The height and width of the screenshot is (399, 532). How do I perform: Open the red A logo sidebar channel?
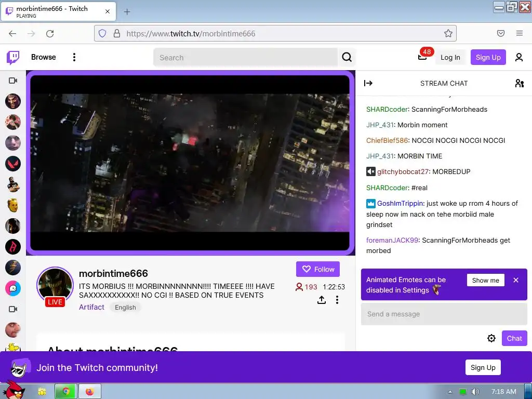[13, 247]
